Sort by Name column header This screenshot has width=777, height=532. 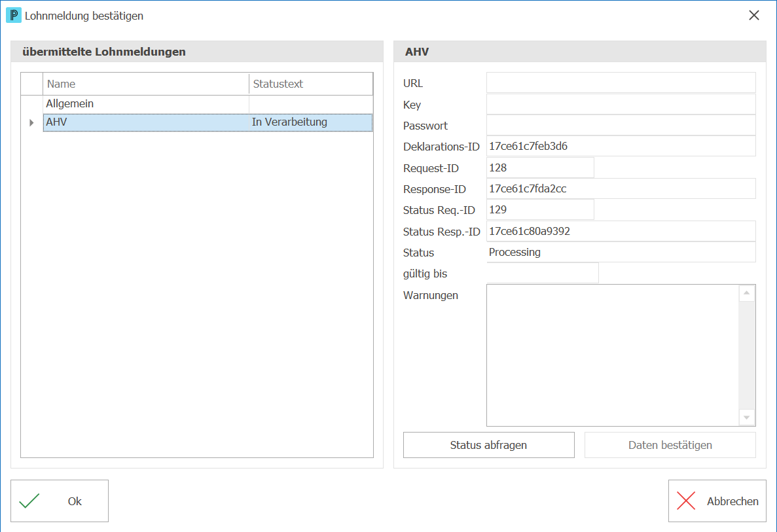pyautogui.click(x=146, y=84)
